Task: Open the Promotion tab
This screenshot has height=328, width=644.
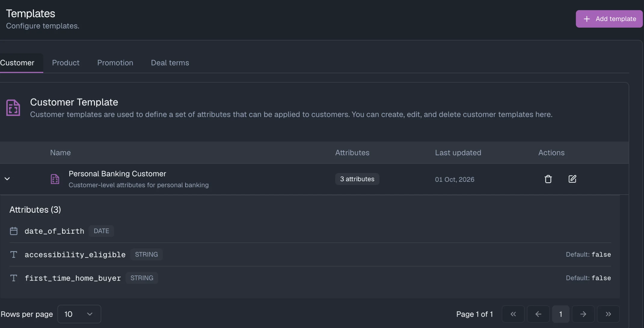Action: click(115, 63)
